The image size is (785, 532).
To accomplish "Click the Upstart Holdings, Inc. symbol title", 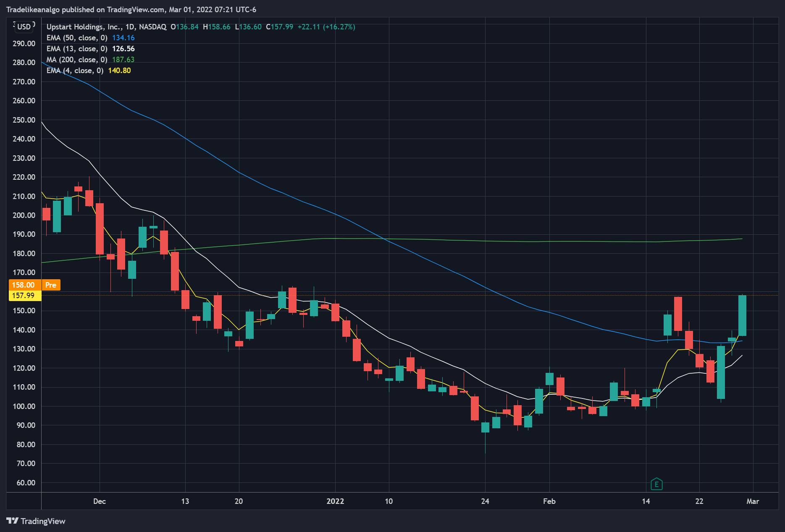I will (84, 27).
